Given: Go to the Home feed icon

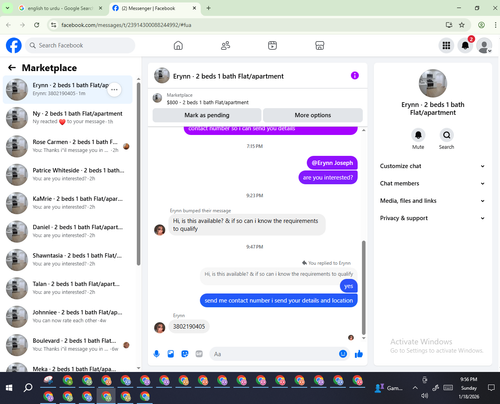Looking at the screenshot, I should pyautogui.click(x=178, y=45).
